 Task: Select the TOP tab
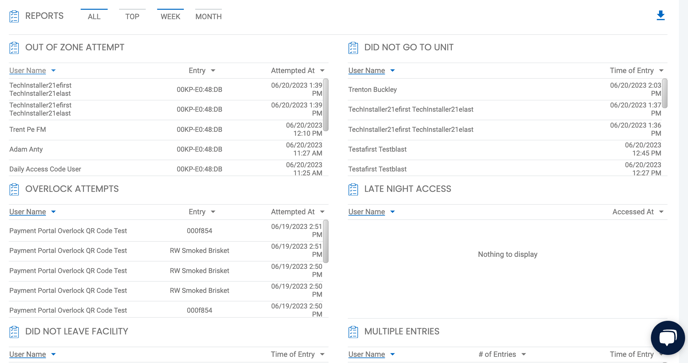[x=132, y=16]
